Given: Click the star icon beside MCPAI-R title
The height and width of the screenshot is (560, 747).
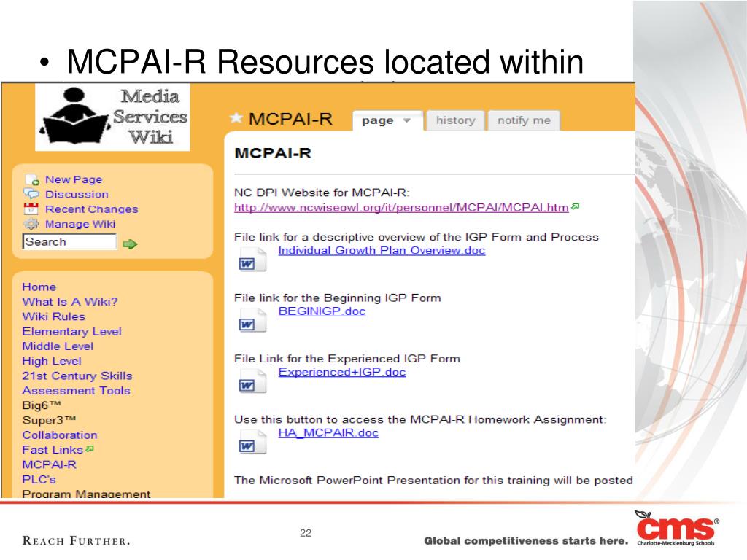Looking at the screenshot, I should click(x=236, y=117).
